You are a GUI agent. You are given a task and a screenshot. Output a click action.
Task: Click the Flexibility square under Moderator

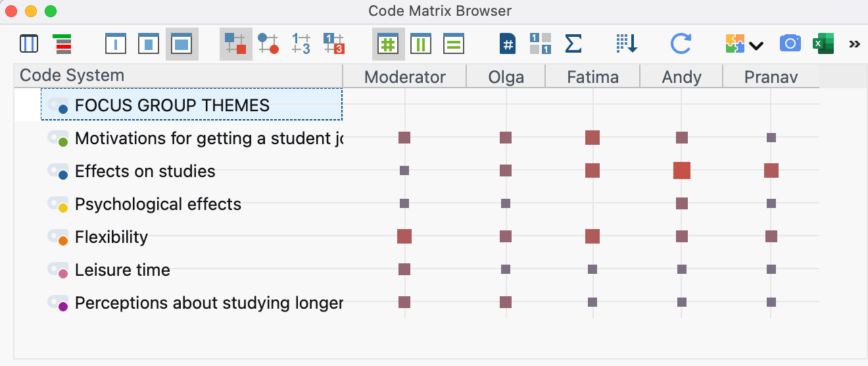click(x=404, y=236)
